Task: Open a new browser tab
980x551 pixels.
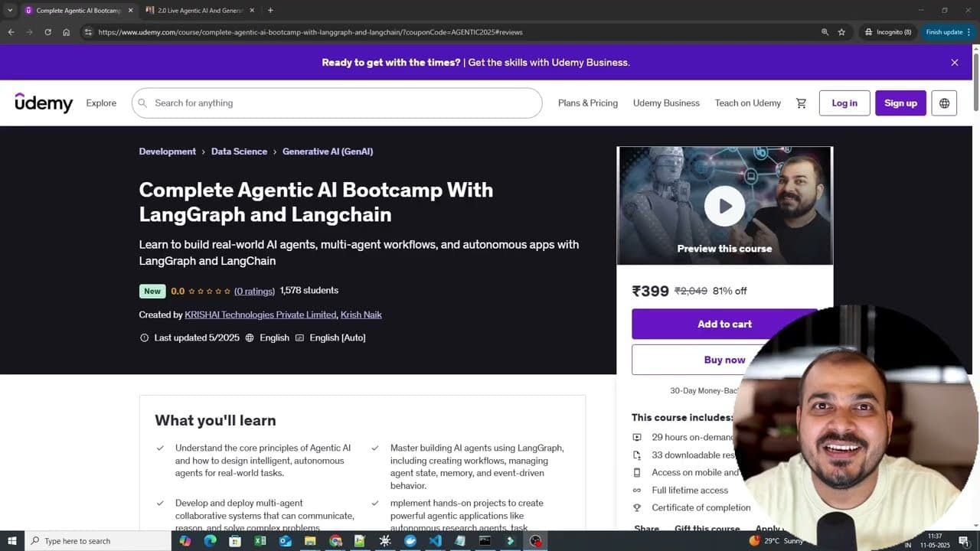Action: click(x=270, y=11)
